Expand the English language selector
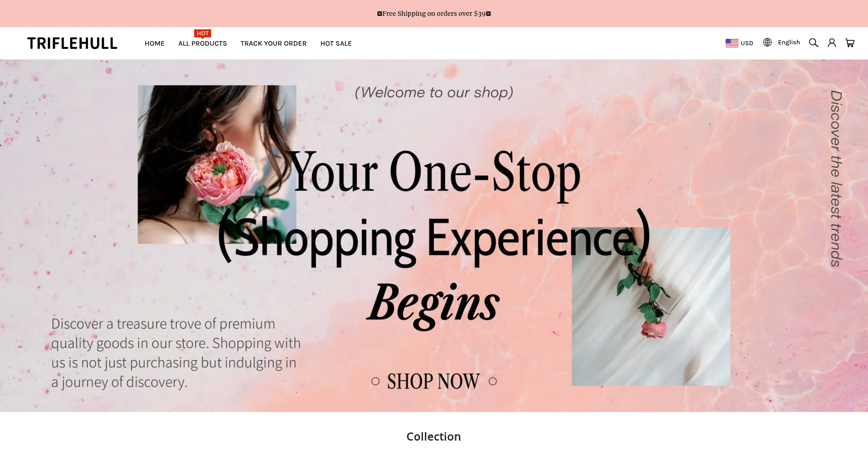Screen dimensions: 868x449 [782, 43]
